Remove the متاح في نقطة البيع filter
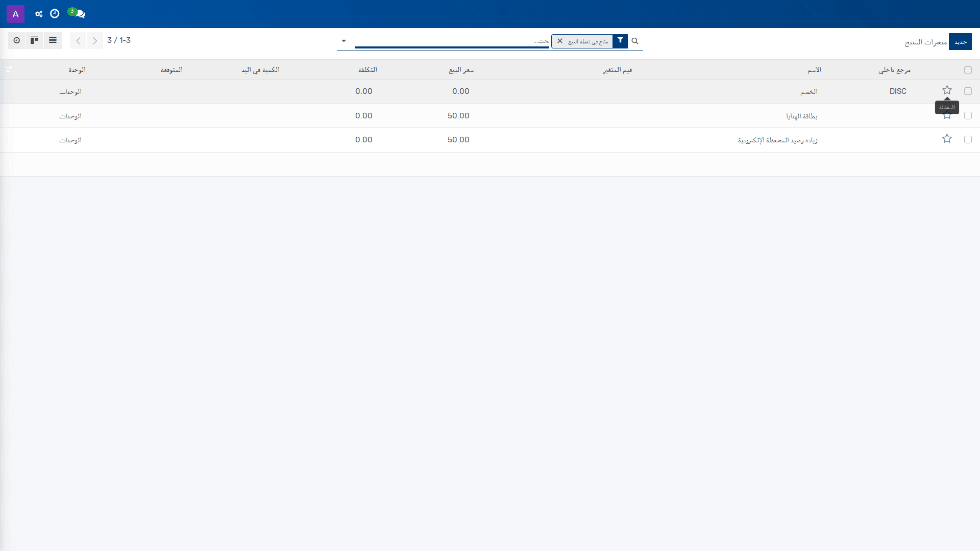980x551 pixels. click(x=560, y=41)
